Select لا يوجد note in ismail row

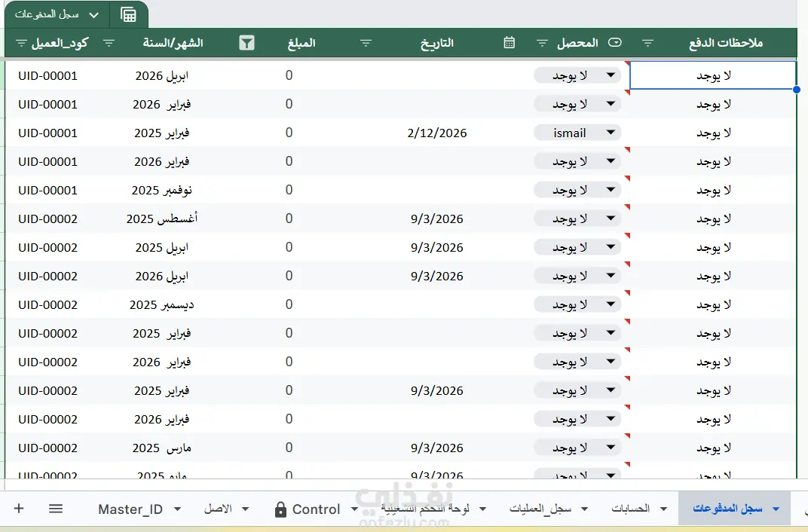coord(714,133)
